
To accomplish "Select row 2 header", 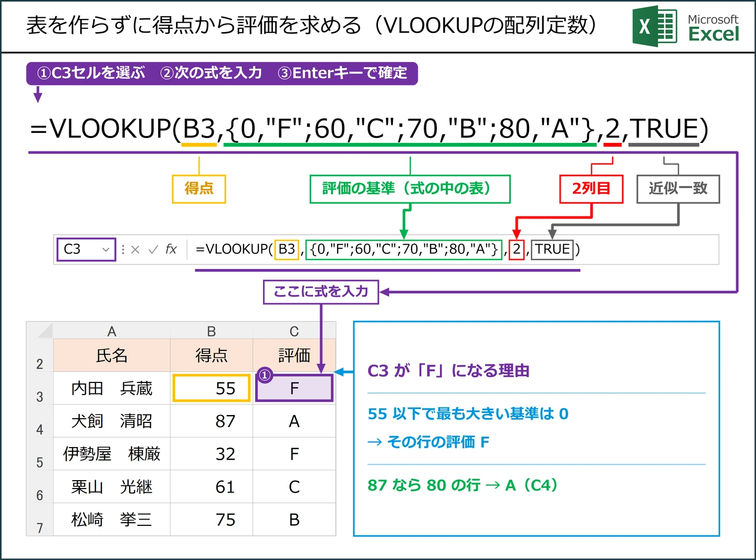I will 39,356.
